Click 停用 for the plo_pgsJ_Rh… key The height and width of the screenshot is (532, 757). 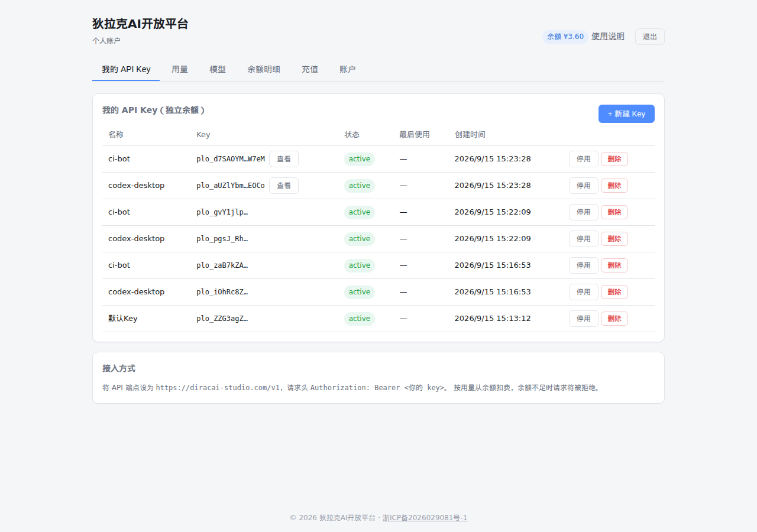[x=584, y=239]
